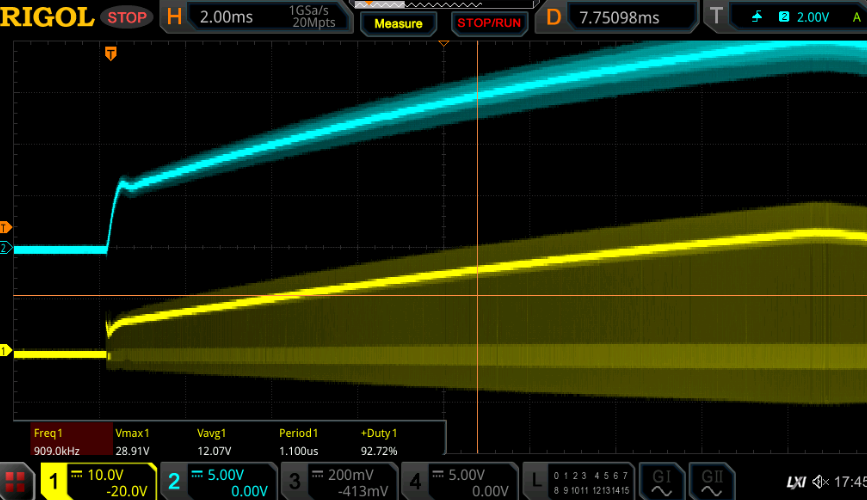Select the +Duty1 measurement item
The width and height of the screenshot is (867, 500).
(379, 433)
